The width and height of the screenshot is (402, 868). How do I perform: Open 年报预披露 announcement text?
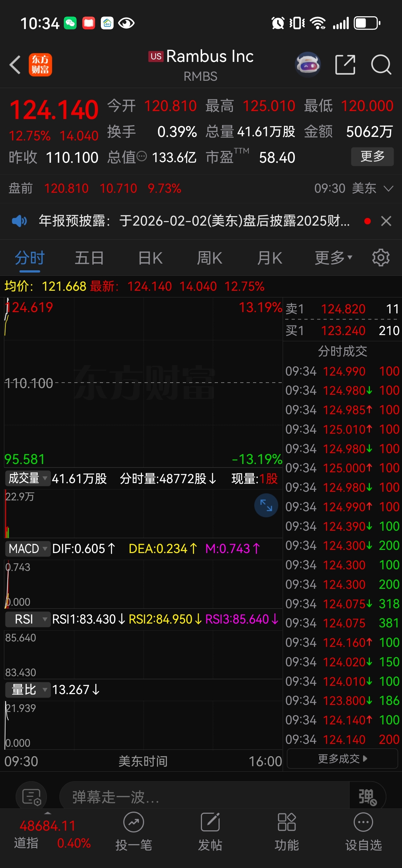pos(194,221)
